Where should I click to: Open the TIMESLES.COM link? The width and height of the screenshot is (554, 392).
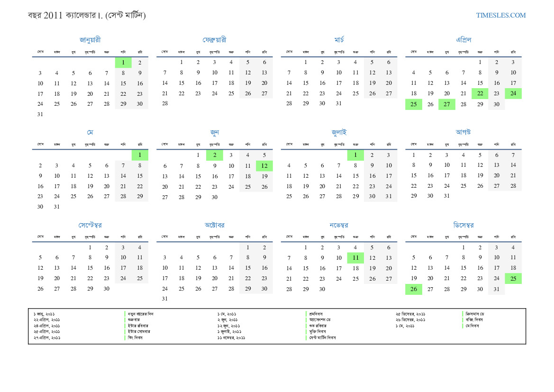click(501, 15)
